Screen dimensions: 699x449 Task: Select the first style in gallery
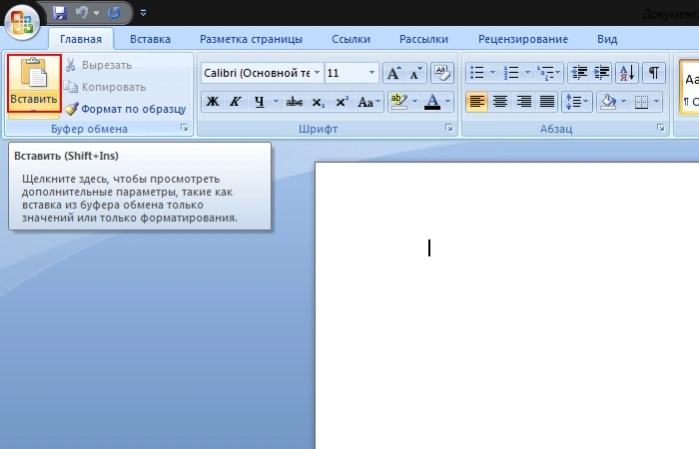(x=689, y=87)
